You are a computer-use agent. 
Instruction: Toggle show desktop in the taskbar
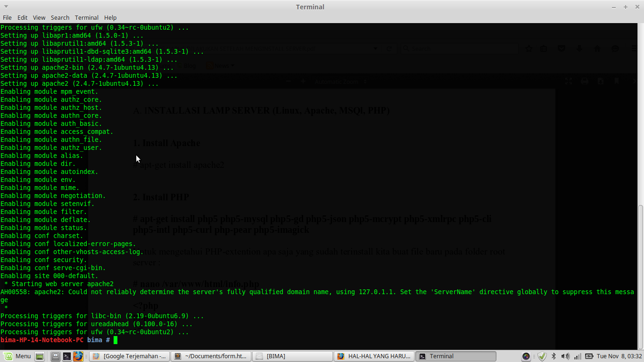click(39, 356)
